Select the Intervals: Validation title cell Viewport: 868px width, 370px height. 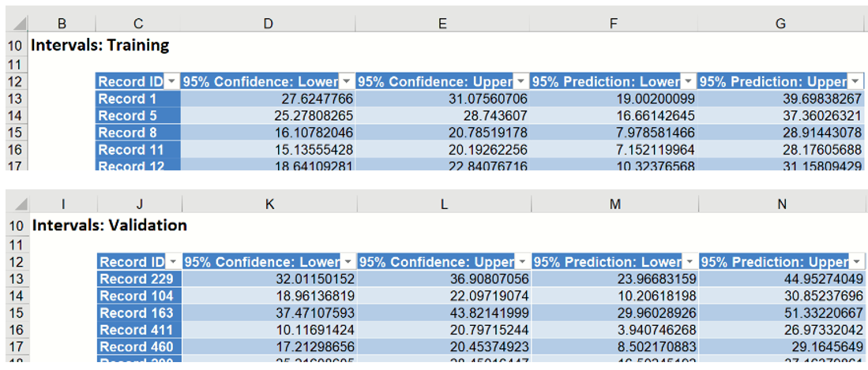[110, 226]
